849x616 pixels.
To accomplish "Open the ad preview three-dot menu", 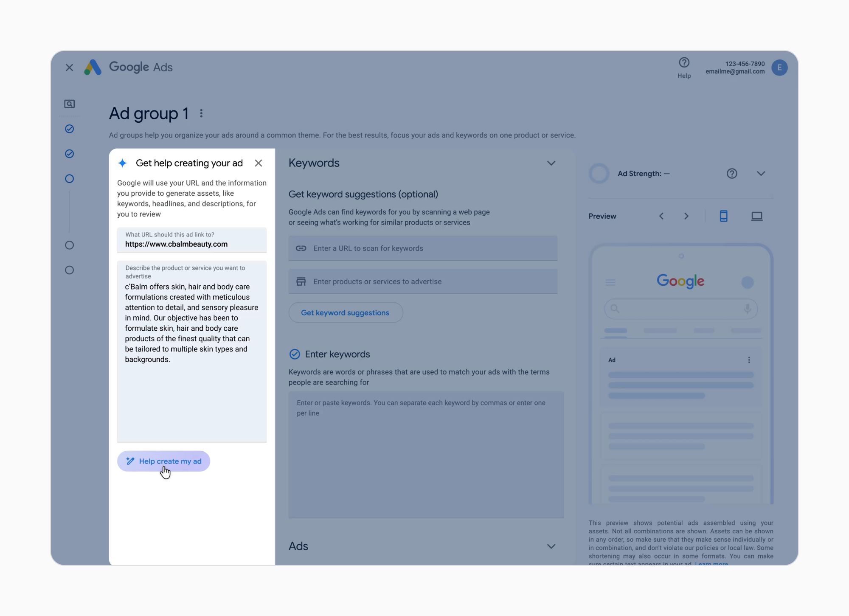I will [749, 360].
